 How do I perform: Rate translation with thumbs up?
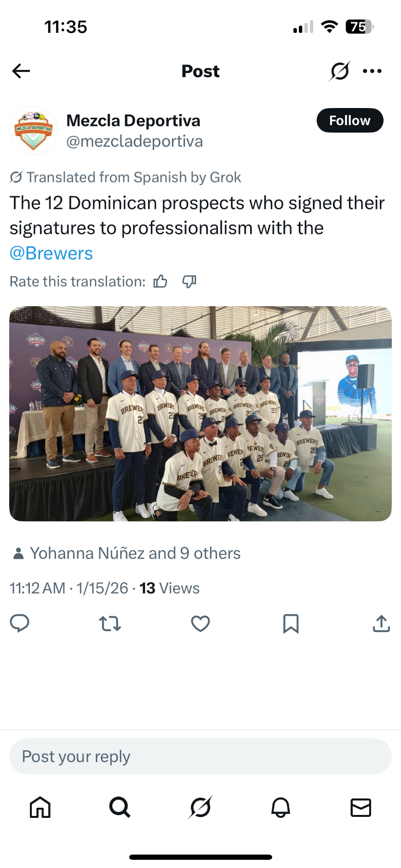[x=160, y=282]
